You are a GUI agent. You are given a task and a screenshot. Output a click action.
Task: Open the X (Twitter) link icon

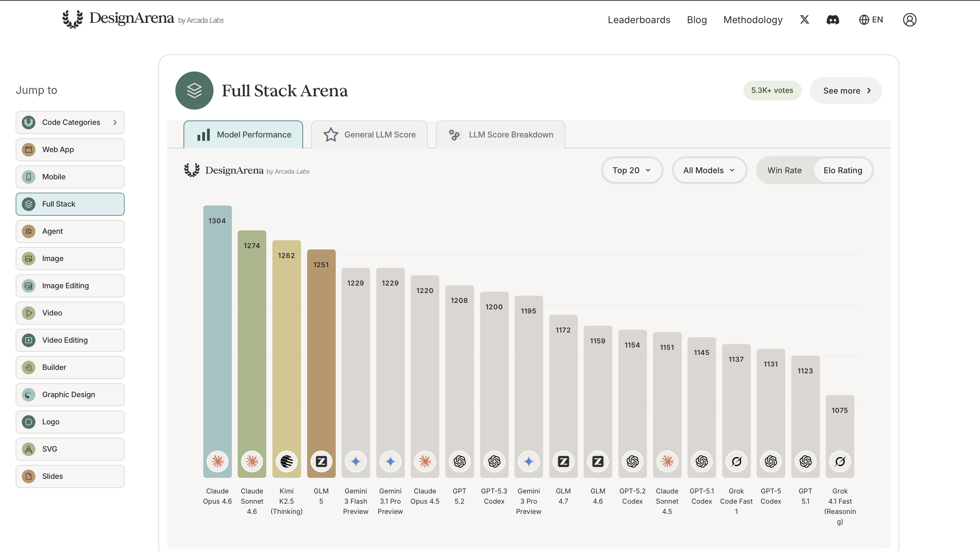pos(804,20)
